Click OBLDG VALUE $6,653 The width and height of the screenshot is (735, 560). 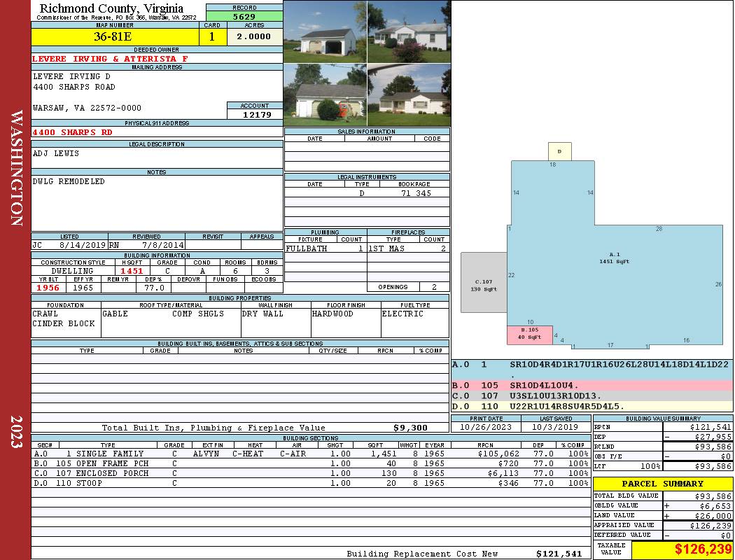coord(715,506)
